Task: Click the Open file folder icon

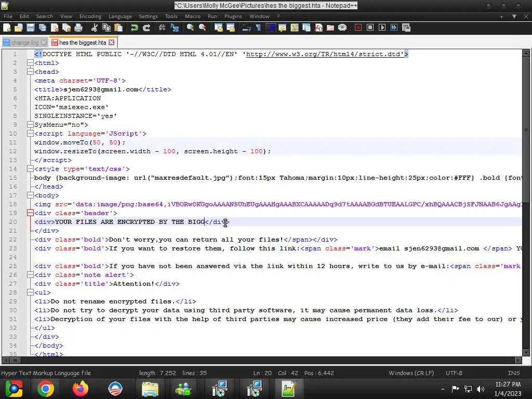Action: click(x=19, y=28)
